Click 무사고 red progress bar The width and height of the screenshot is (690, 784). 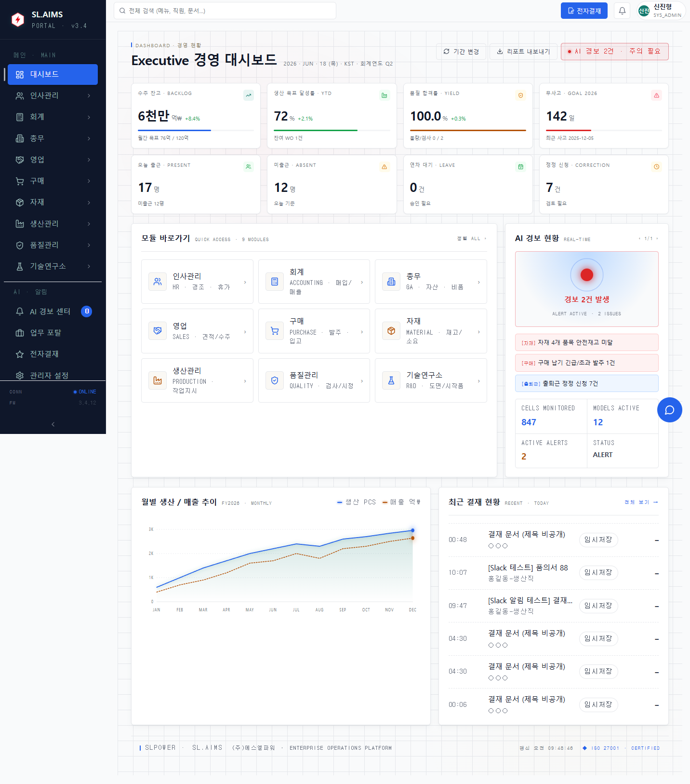(x=604, y=130)
